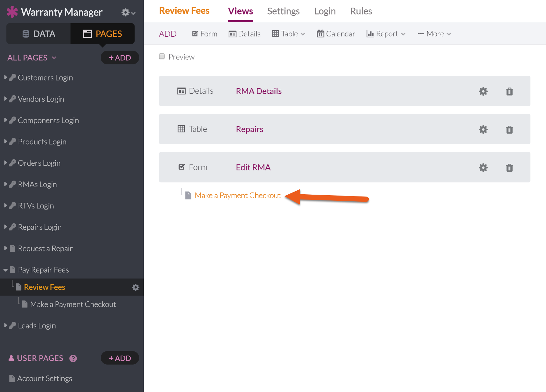Collapse the Pay Repair Fees page
The height and width of the screenshot is (392, 546).
pos(5,270)
